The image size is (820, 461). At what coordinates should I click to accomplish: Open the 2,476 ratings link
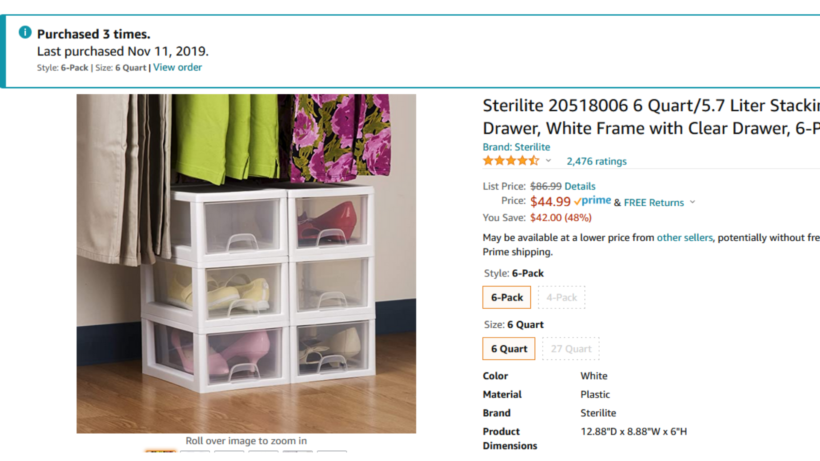(x=597, y=161)
